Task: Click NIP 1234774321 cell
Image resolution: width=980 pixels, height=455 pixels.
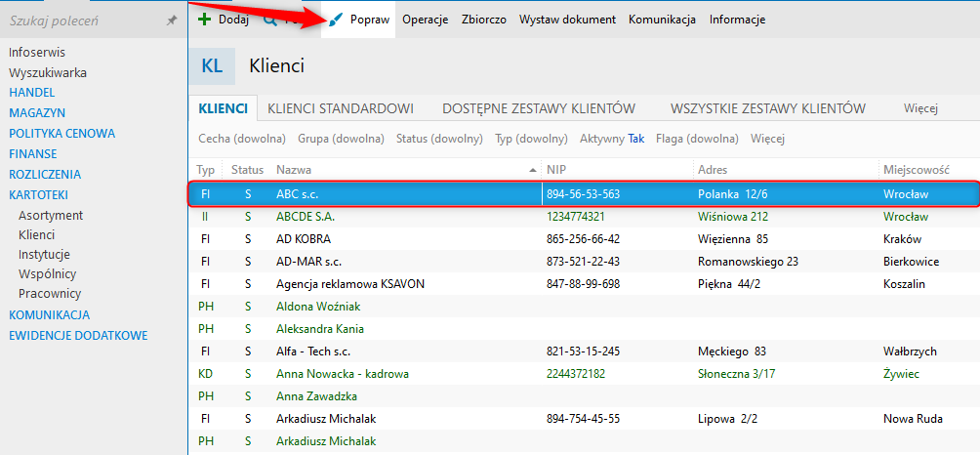Action: click(575, 217)
